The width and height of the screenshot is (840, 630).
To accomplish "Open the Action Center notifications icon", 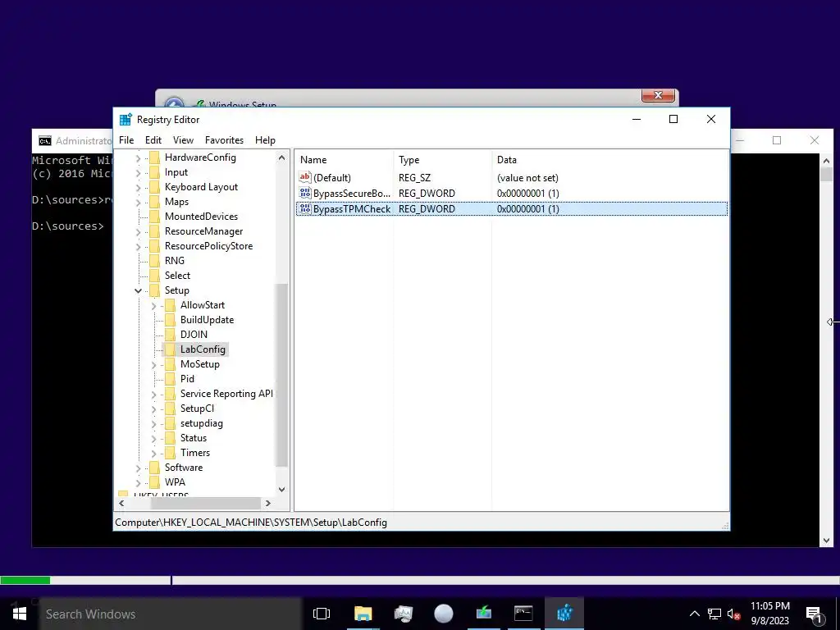I will click(814, 614).
